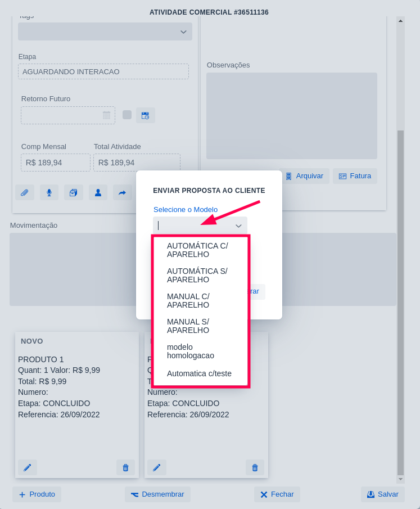Image resolution: width=420 pixels, height=509 pixels.
Task: Select Automatica c/teste model
Action: pos(199,373)
